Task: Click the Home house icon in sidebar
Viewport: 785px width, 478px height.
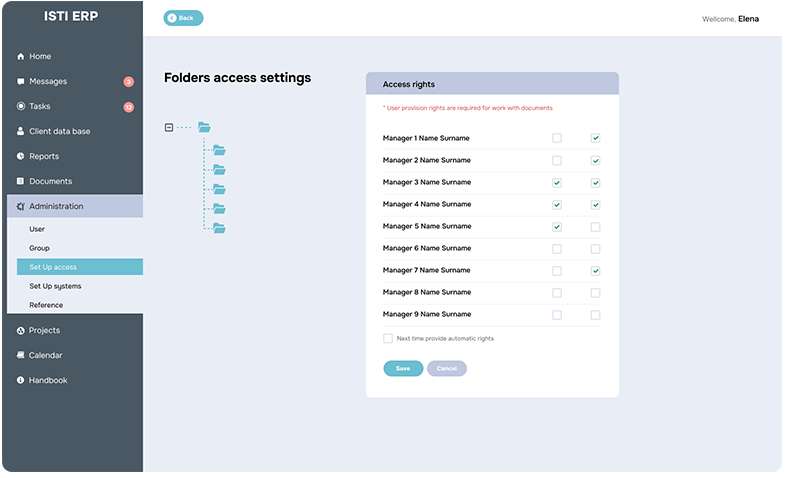Action: (x=21, y=57)
